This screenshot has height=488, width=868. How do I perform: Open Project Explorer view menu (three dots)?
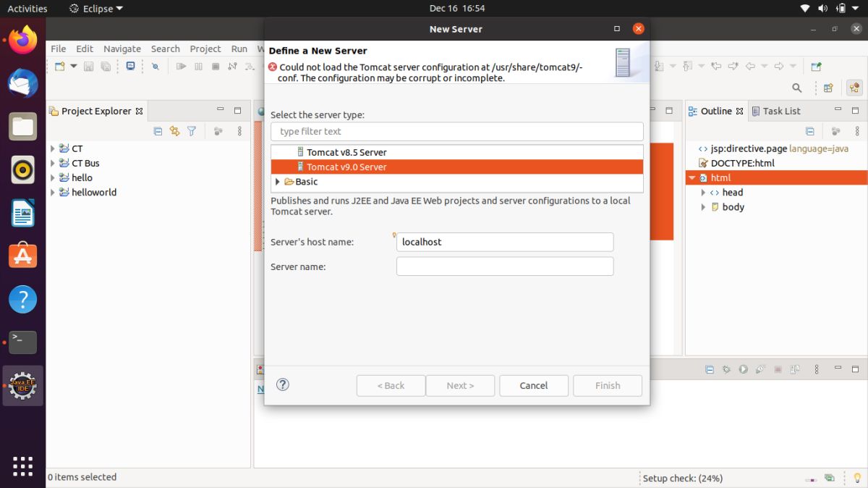pos(239,131)
